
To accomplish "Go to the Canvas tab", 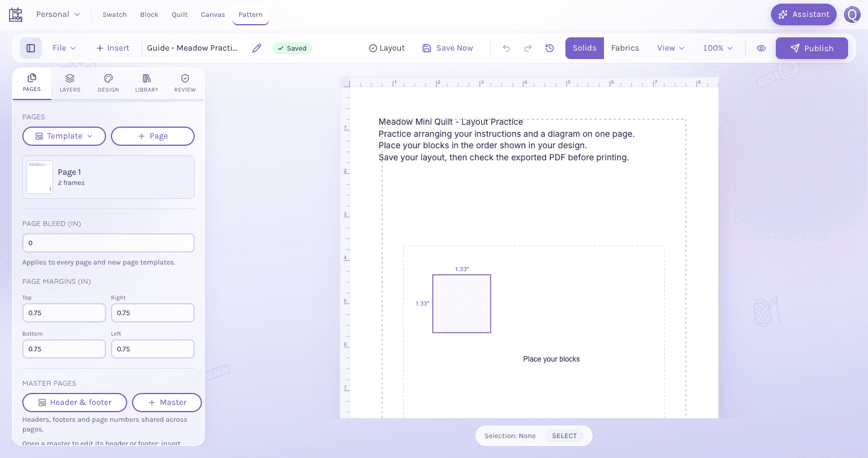I will click(x=213, y=14).
